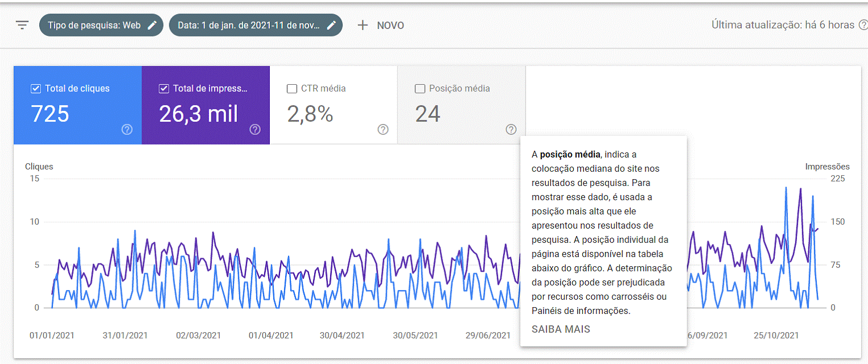Enable the Posição média checkbox
The height and width of the screenshot is (364, 868).
[420, 89]
